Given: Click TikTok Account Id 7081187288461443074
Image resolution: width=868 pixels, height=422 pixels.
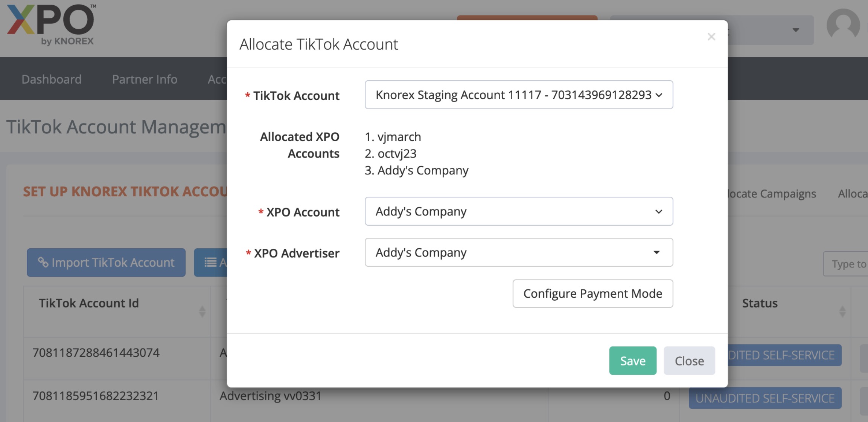Looking at the screenshot, I should (x=96, y=353).
